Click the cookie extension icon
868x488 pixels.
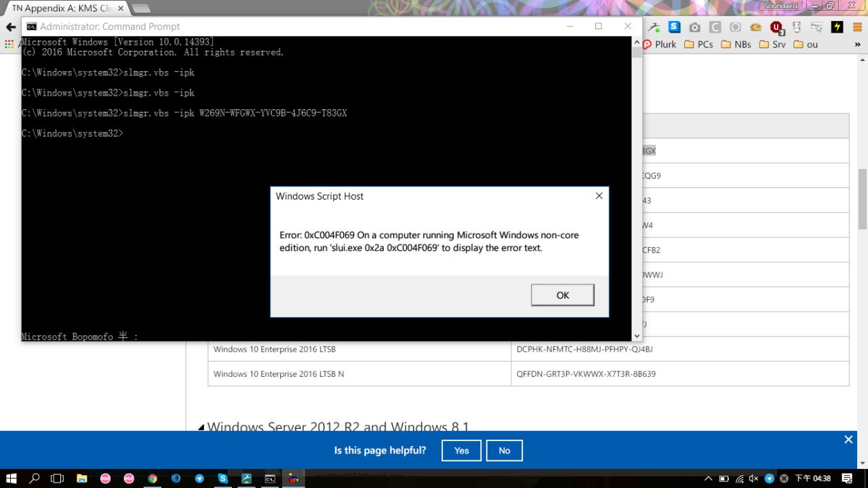[755, 27]
